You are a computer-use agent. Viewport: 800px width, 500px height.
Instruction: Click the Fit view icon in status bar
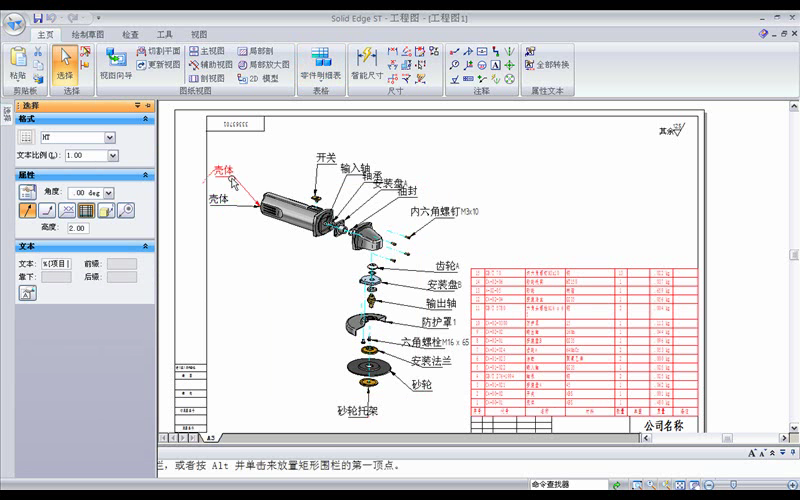pyautogui.click(x=680, y=485)
